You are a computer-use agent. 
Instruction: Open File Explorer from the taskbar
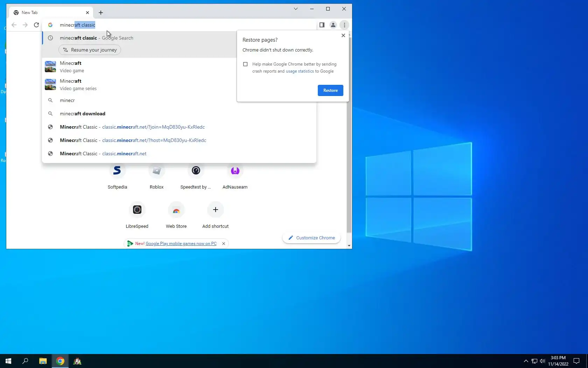(43, 361)
